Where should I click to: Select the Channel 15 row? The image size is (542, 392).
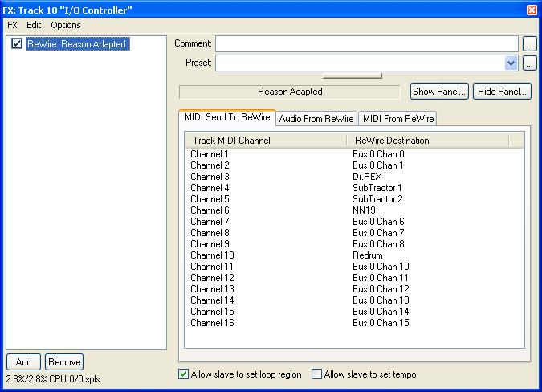point(354,312)
